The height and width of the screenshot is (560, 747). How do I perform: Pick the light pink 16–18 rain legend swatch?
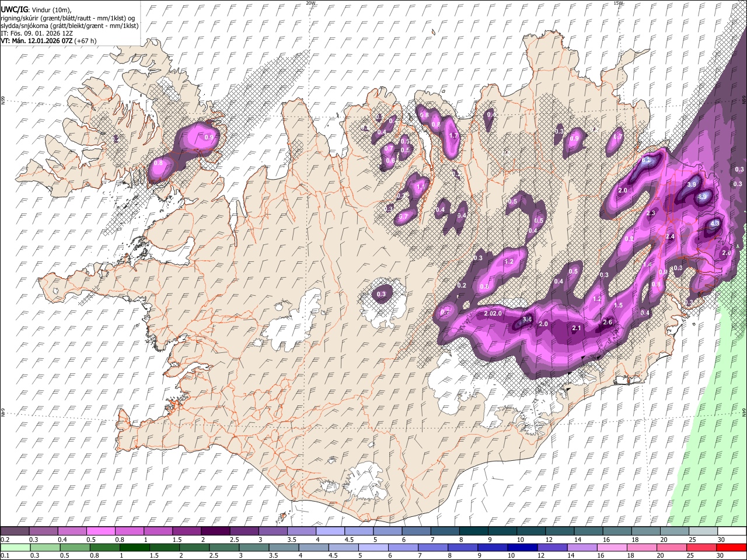[x=612, y=547]
